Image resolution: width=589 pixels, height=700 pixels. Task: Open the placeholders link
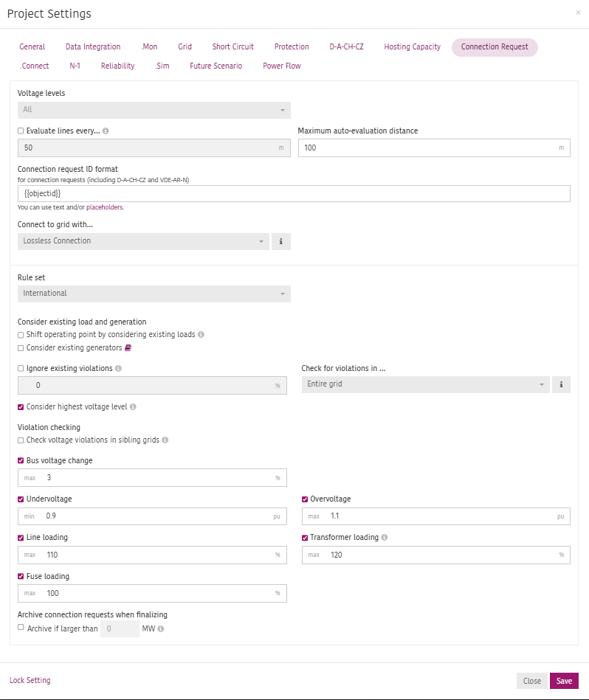click(x=104, y=207)
